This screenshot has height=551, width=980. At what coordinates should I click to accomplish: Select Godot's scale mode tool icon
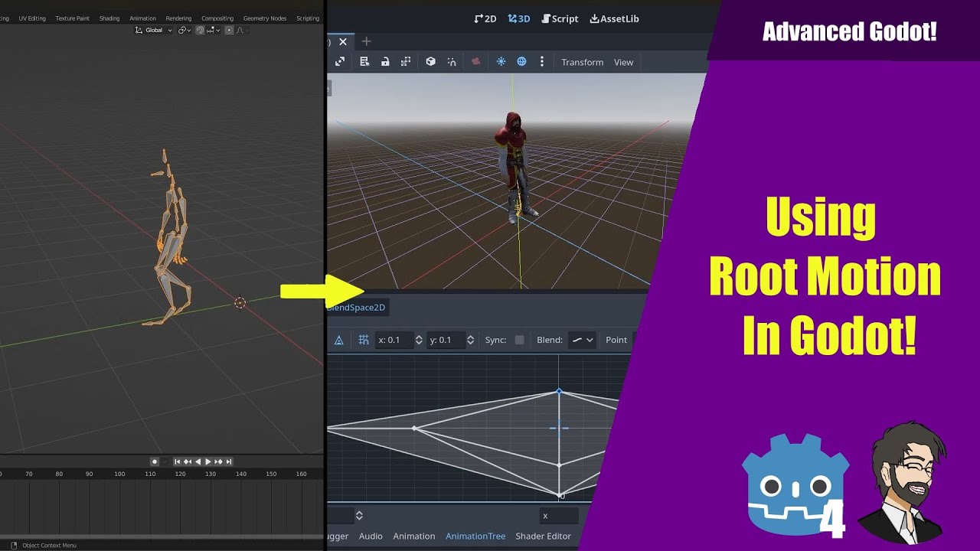pos(340,62)
